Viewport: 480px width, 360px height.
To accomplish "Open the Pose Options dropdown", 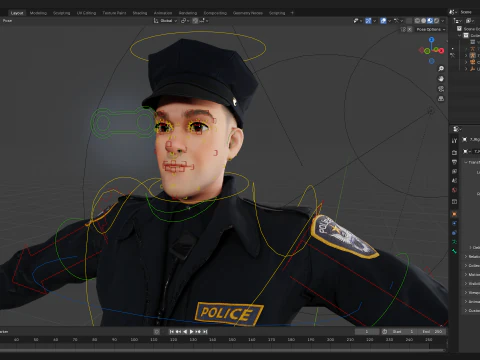I will tap(431, 29).
